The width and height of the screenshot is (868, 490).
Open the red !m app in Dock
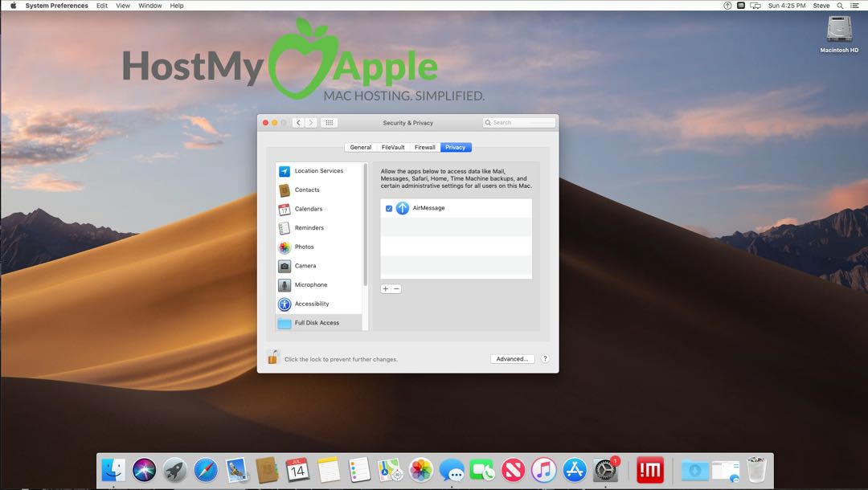pyautogui.click(x=650, y=470)
